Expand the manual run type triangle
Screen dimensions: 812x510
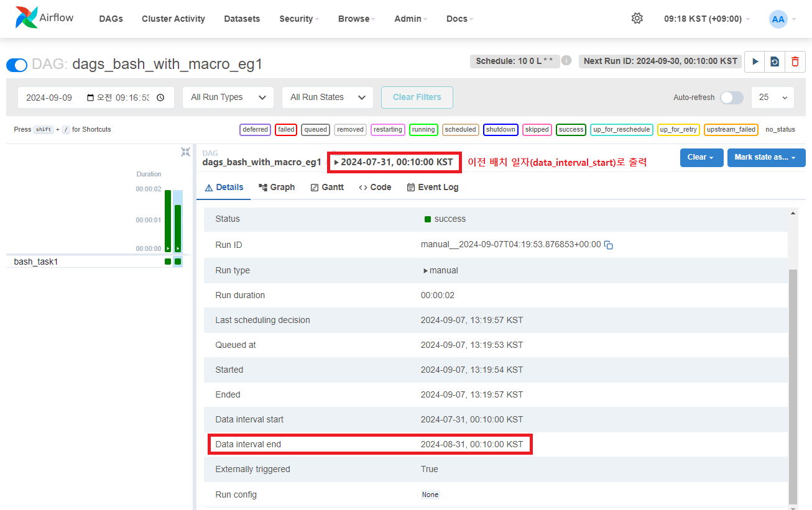coord(425,271)
